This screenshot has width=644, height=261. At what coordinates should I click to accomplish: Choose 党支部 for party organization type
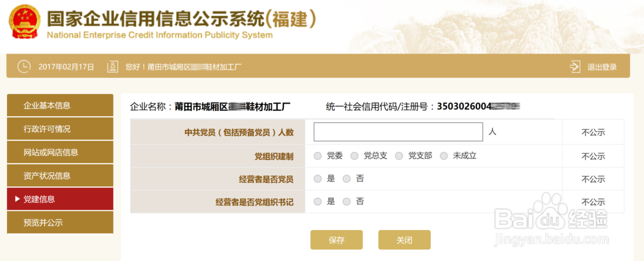399,156
